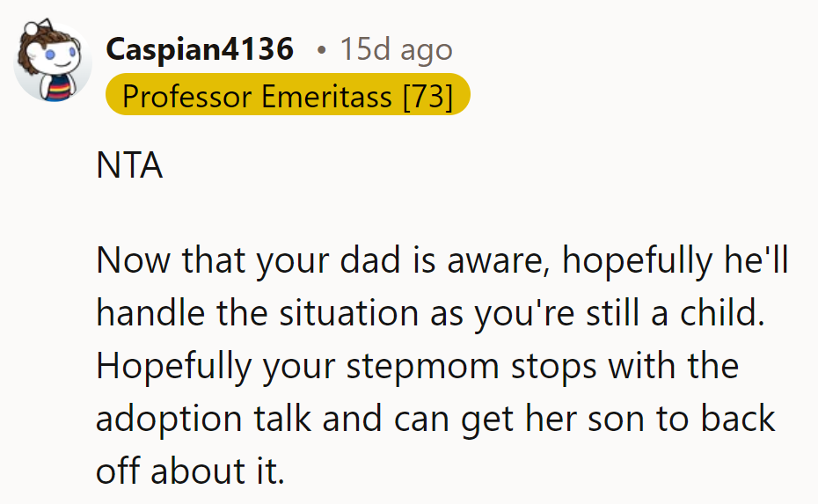Open the Caspian4136 username profile link
Image resolution: width=818 pixels, height=504 pixels.
(200, 49)
